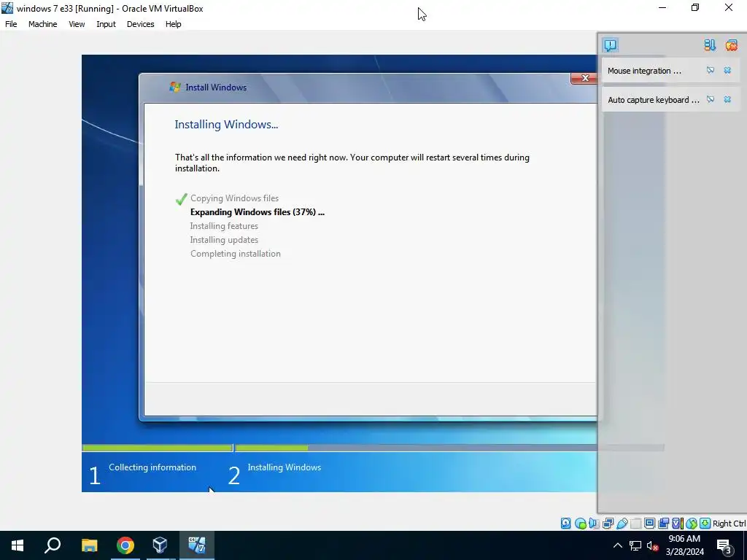Image resolution: width=747 pixels, height=560 pixels.
Task: Open the Help menu
Action: pos(174,24)
